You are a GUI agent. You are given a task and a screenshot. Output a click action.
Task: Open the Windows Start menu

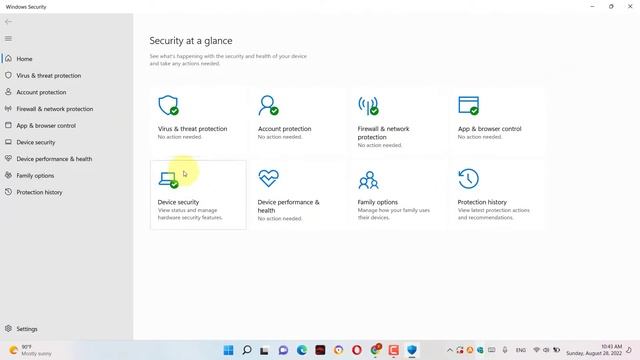coord(229,350)
